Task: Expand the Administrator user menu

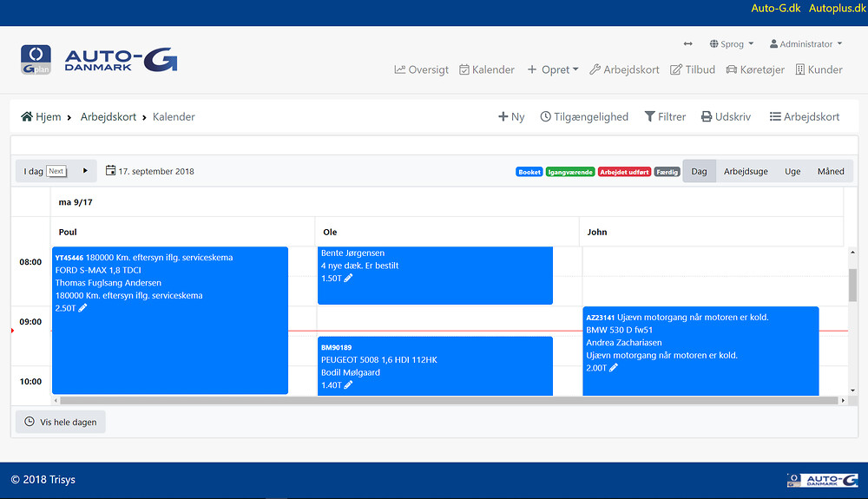Action: click(806, 44)
